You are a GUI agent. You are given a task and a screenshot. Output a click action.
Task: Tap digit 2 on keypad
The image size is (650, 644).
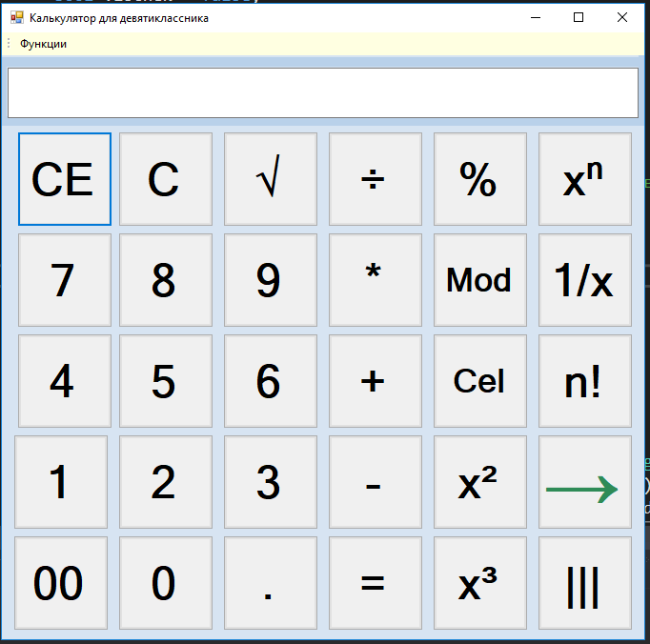[x=166, y=482]
